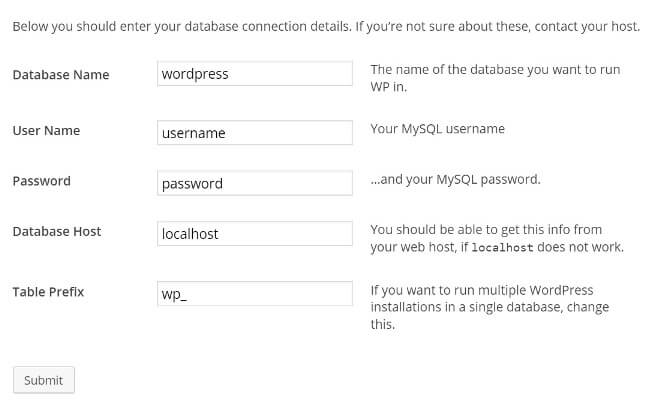Click the Database Host field showing localhost
Screen dimensions: 648x406
[x=255, y=234]
